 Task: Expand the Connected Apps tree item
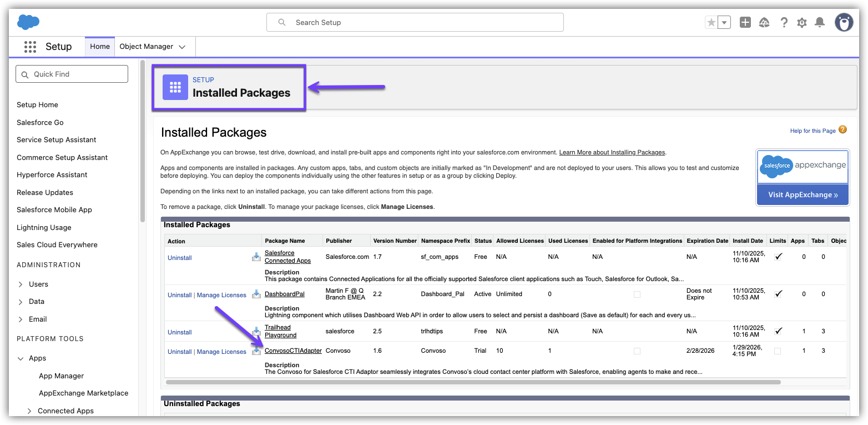click(x=29, y=411)
